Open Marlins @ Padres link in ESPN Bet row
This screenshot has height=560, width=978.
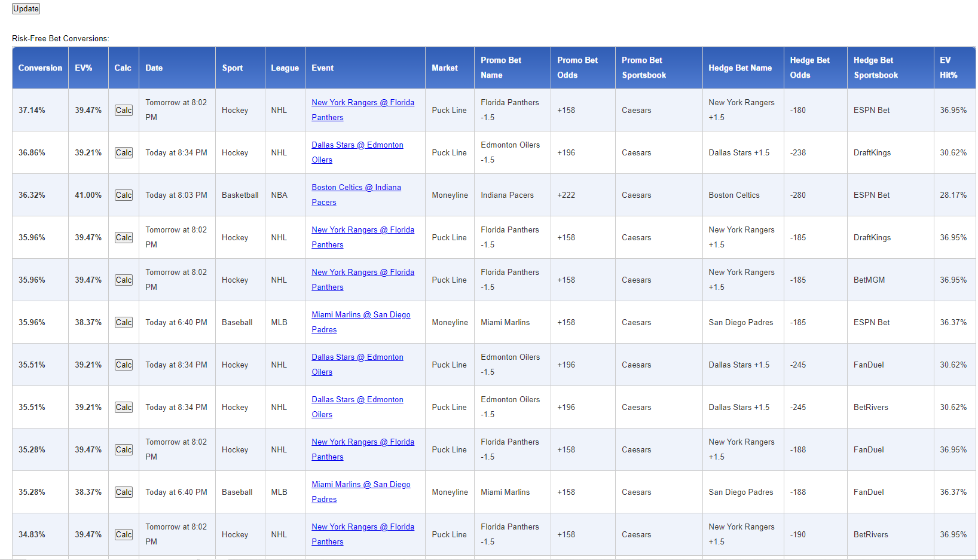(361, 322)
